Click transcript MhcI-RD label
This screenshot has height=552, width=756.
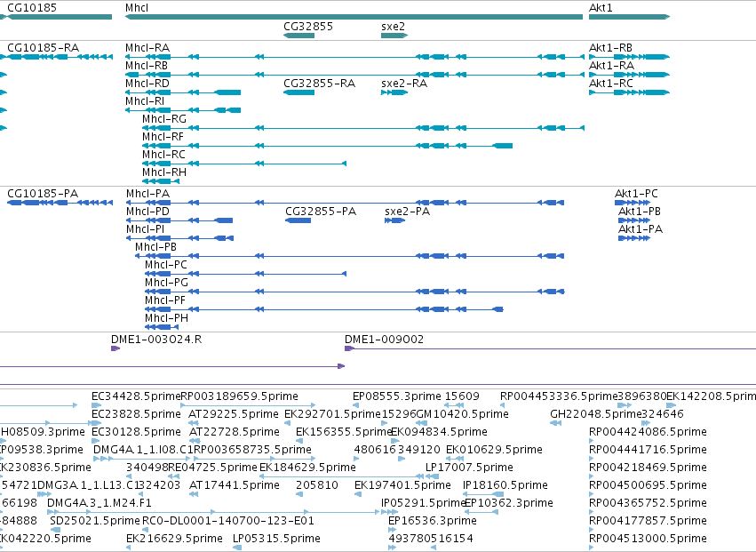click(147, 84)
